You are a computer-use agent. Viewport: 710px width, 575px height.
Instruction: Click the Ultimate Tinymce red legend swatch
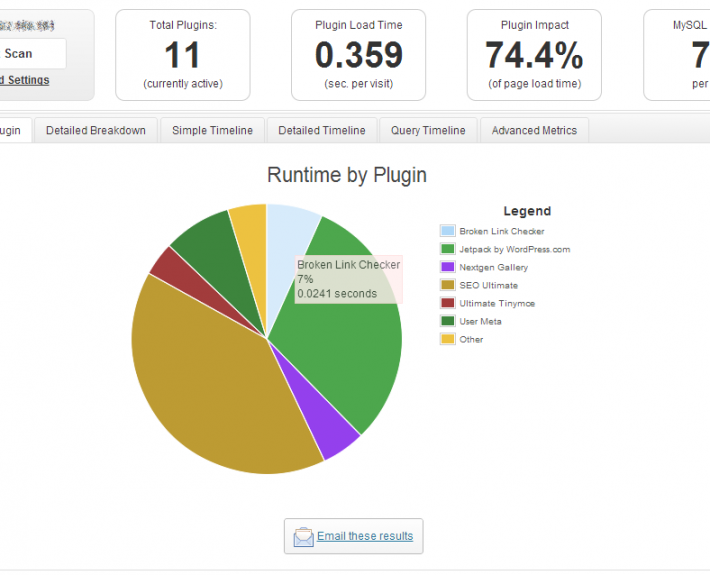(x=447, y=303)
